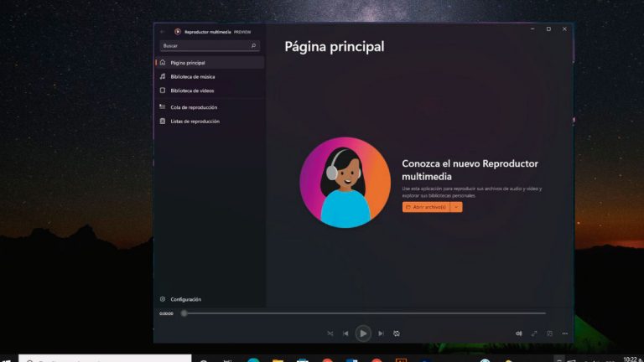Open Configuración settings
This screenshot has width=644, height=362.
click(x=185, y=299)
